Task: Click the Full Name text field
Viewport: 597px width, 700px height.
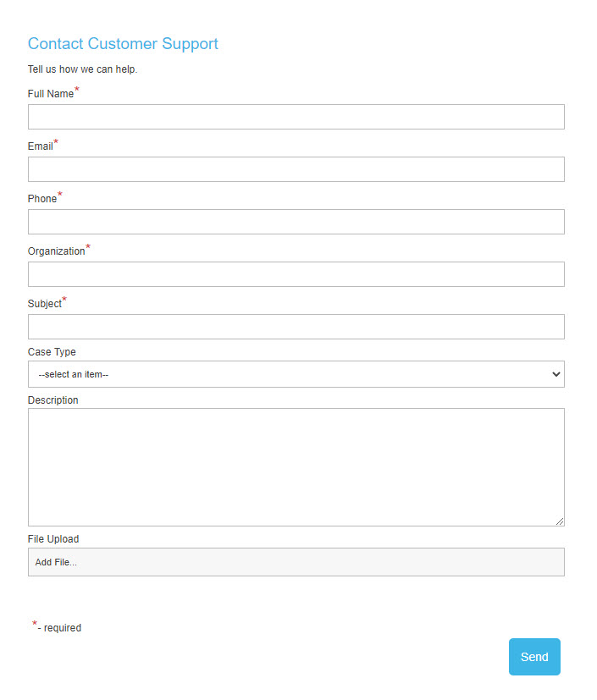Action: point(296,117)
